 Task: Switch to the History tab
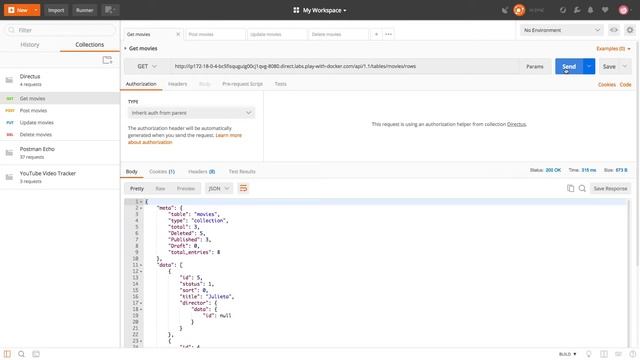pos(30,44)
